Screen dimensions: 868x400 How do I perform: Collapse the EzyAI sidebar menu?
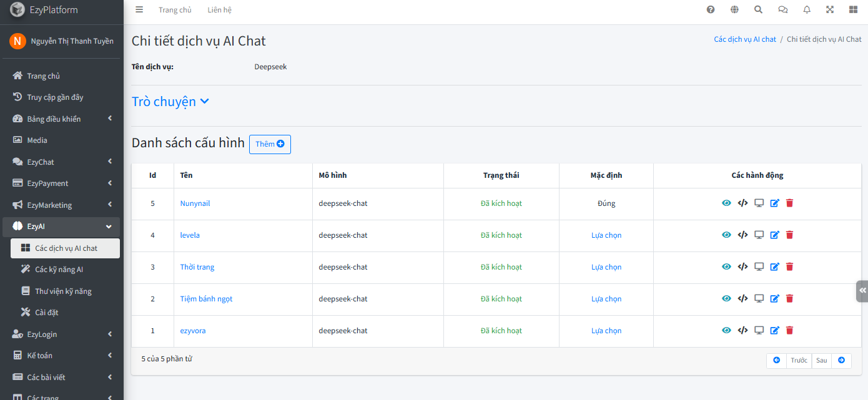pyautogui.click(x=61, y=227)
